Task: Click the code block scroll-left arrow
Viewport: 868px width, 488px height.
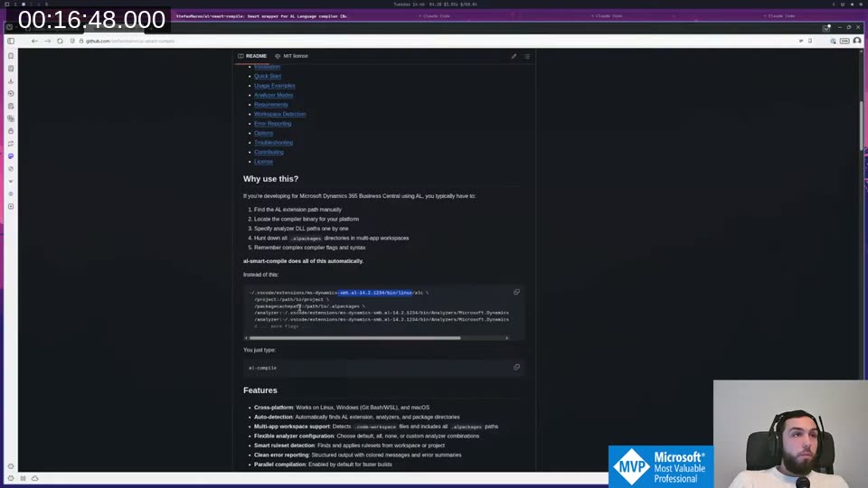Action: click(246, 337)
